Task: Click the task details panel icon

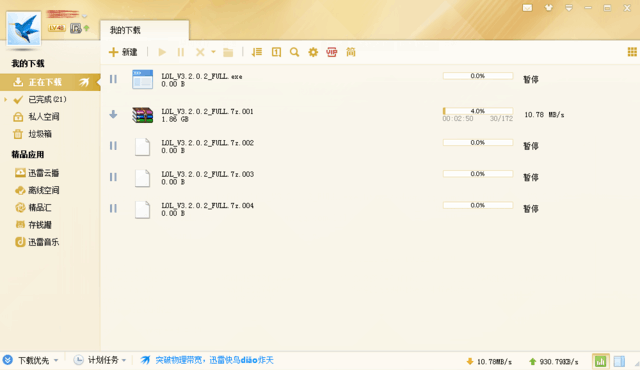Action: pyautogui.click(x=276, y=52)
